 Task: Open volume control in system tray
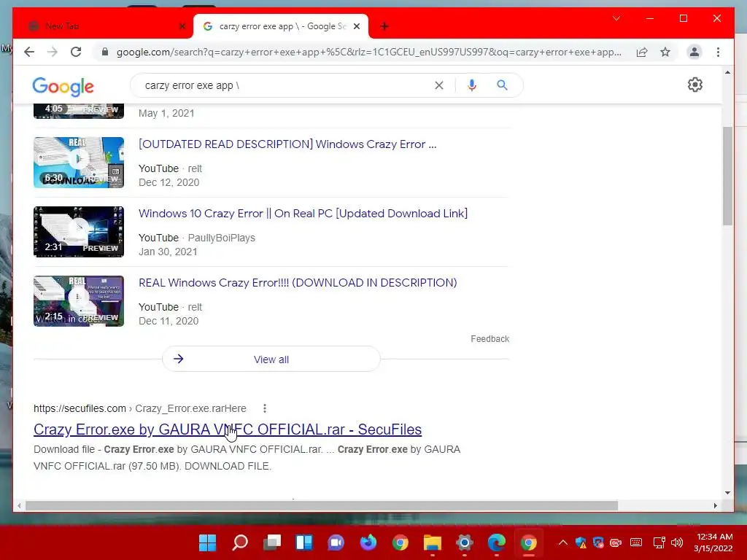677,542
